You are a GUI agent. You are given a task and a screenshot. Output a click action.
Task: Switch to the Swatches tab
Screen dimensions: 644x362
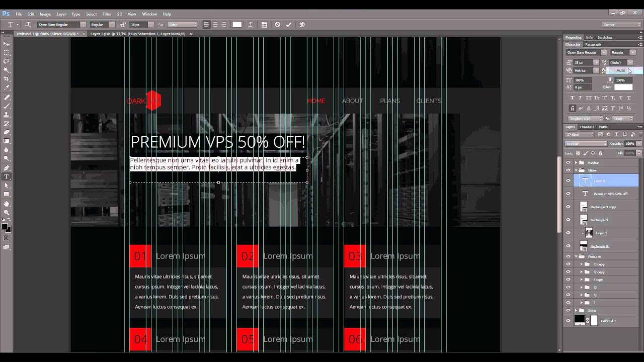point(605,37)
